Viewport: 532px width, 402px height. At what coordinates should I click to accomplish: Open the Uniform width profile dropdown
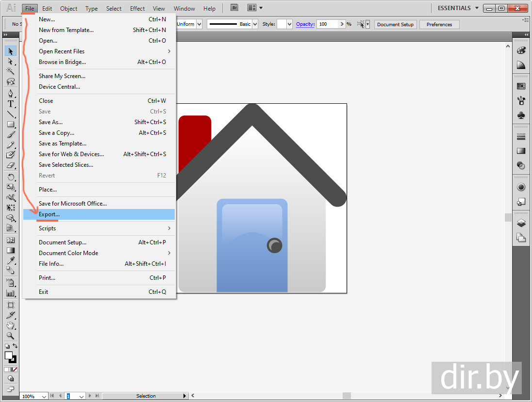[x=199, y=24]
